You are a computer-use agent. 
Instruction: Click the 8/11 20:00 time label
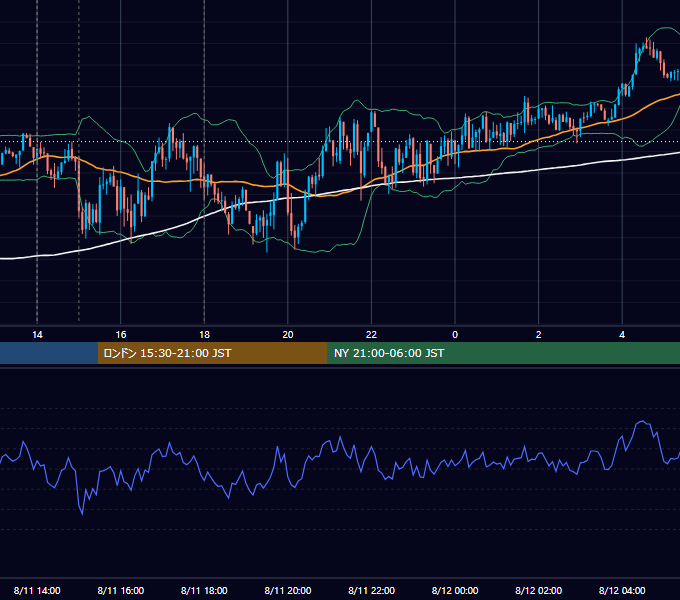pyautogui.click(x=288, y=590)
